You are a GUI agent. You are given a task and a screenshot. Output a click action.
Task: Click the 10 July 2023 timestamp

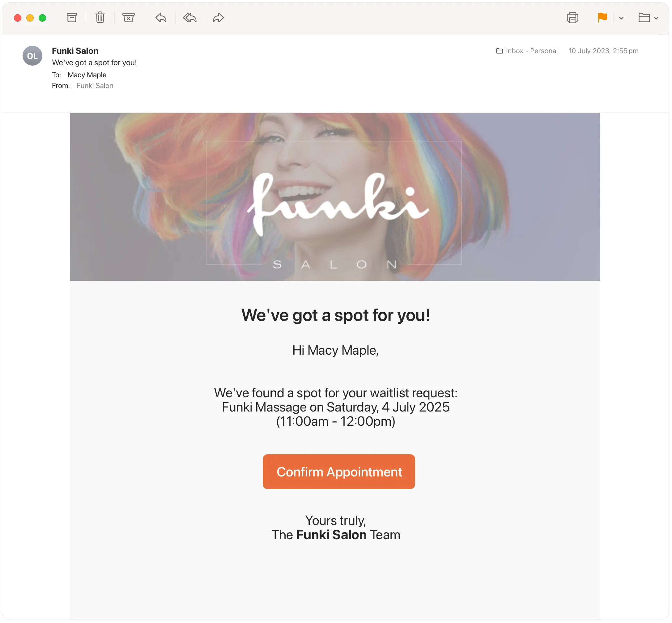pyautogui.click(x=603, y=51)
